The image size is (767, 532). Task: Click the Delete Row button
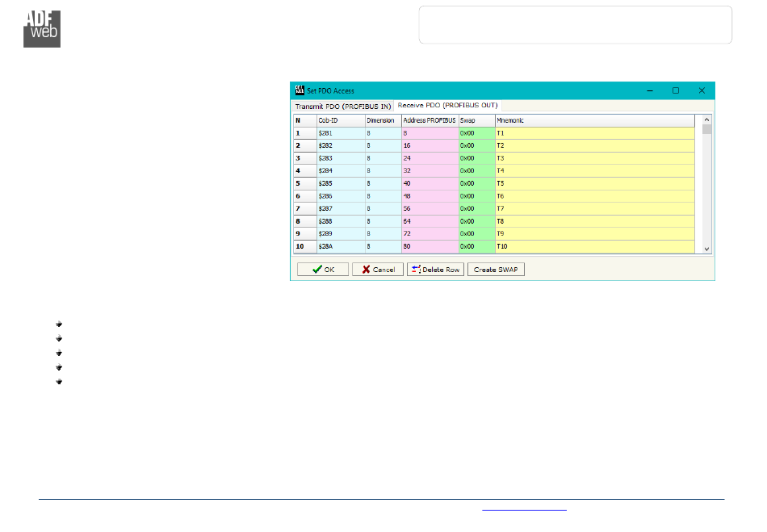[x=435, y=270]
